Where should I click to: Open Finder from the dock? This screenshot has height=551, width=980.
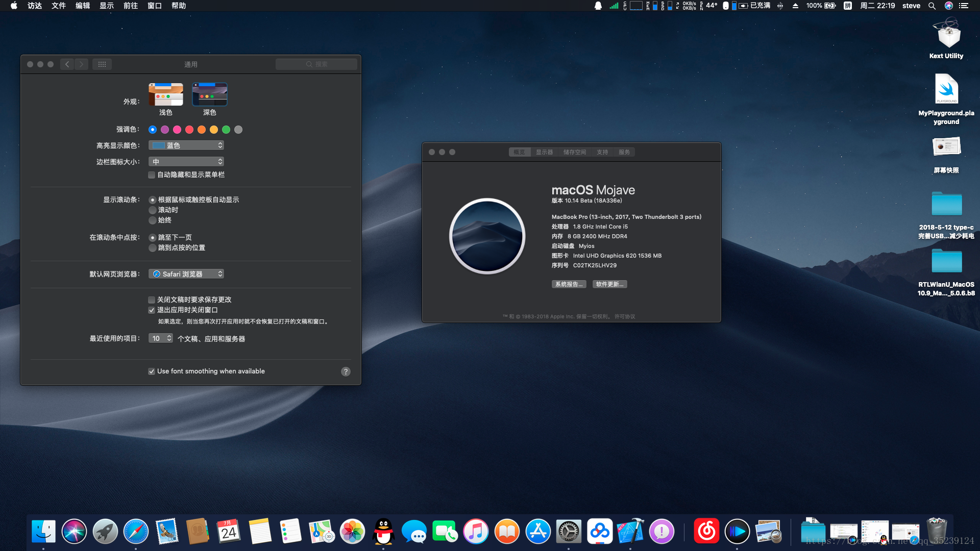coord(43,532)
